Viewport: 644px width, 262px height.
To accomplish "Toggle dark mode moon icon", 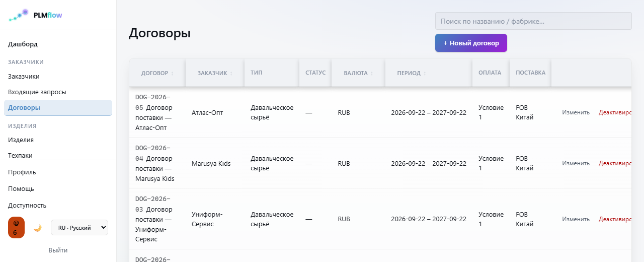I will point(37,228).
